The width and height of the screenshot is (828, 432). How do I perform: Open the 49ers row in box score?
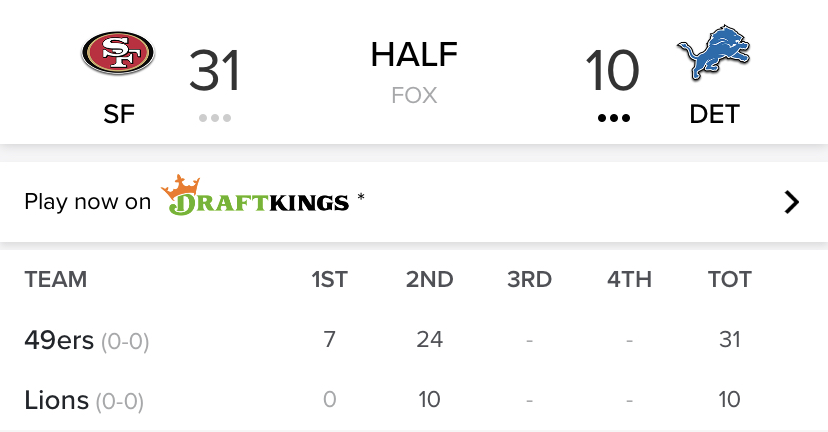tap(414, 340)
